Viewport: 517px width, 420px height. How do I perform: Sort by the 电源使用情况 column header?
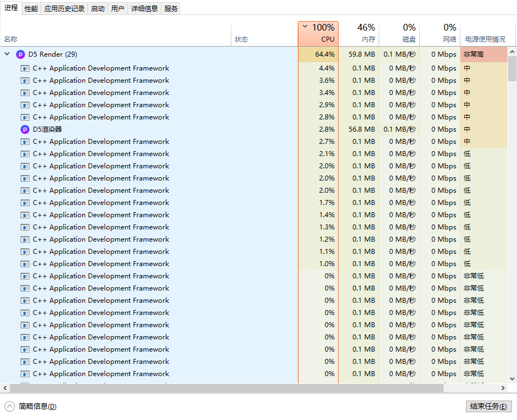[488, 33]
